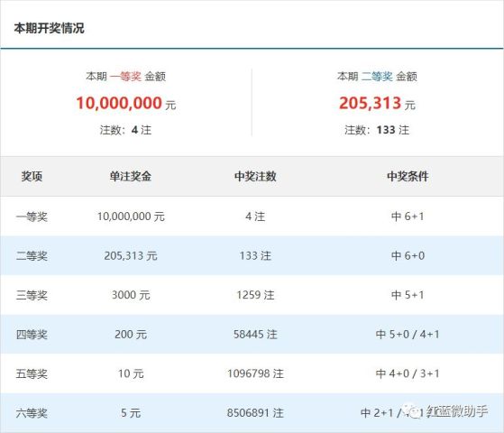Click the 58445 注 winning count cell
The height and width of the screenshot is (433, 504).
coord(255,335)
